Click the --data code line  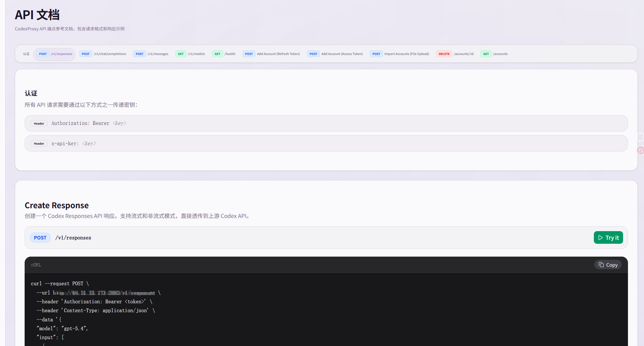pos(49,320)
